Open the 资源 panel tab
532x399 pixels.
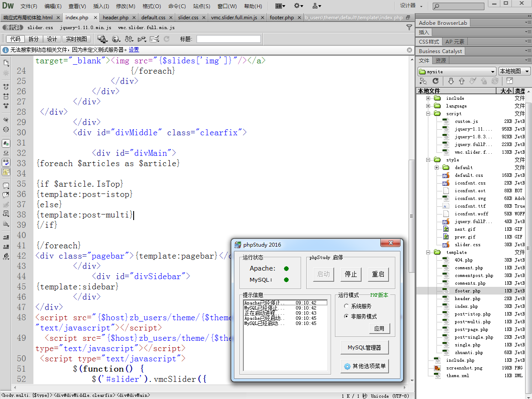(441, 60)
